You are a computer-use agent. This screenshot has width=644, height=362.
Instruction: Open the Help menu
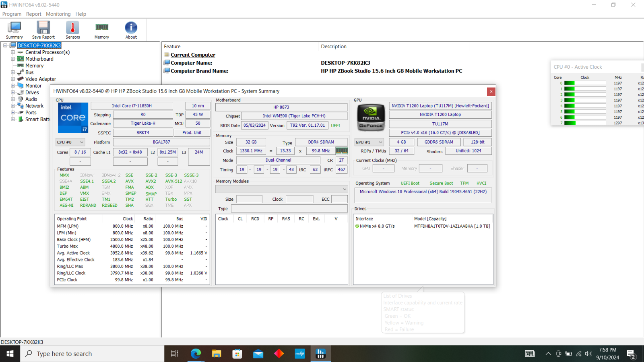pos(81,14)
